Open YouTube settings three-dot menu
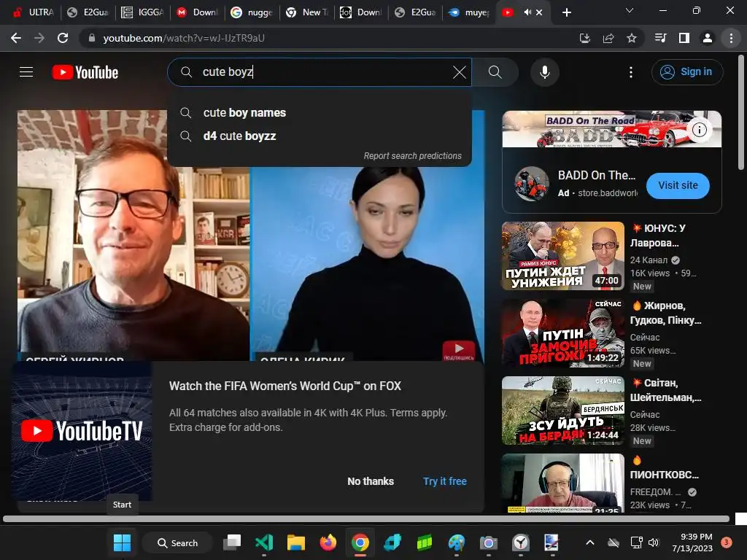 click(631, 72)
